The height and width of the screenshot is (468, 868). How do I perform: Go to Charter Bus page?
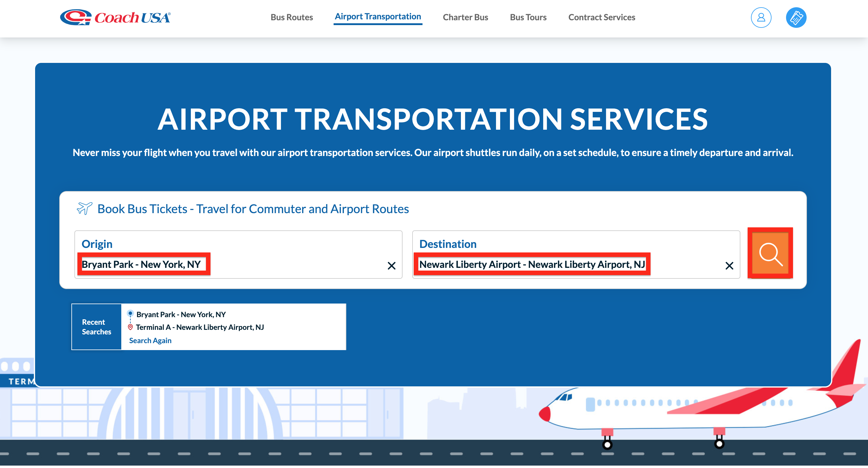465,17
